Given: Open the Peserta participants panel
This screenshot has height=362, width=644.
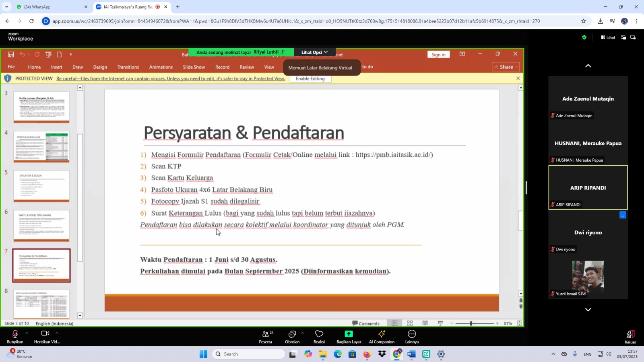Looking at the screenshot, I should (265, 337).
